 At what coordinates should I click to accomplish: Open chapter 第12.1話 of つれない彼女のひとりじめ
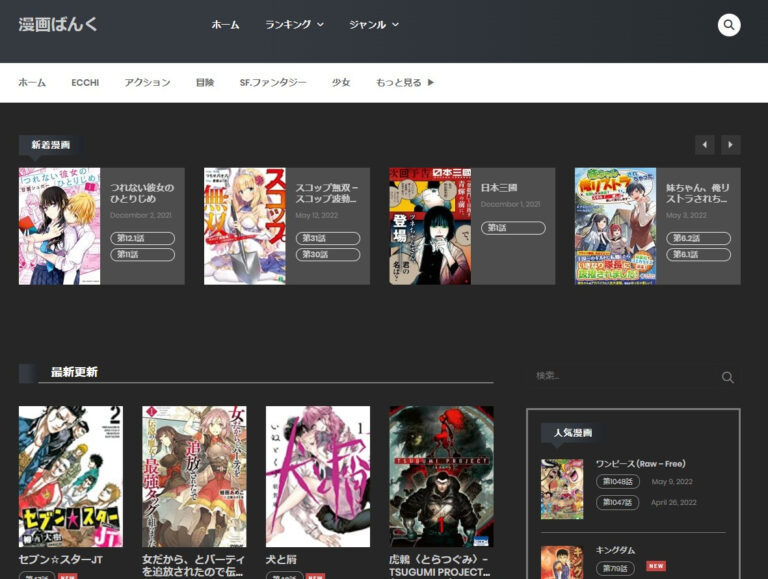point(142,238)
